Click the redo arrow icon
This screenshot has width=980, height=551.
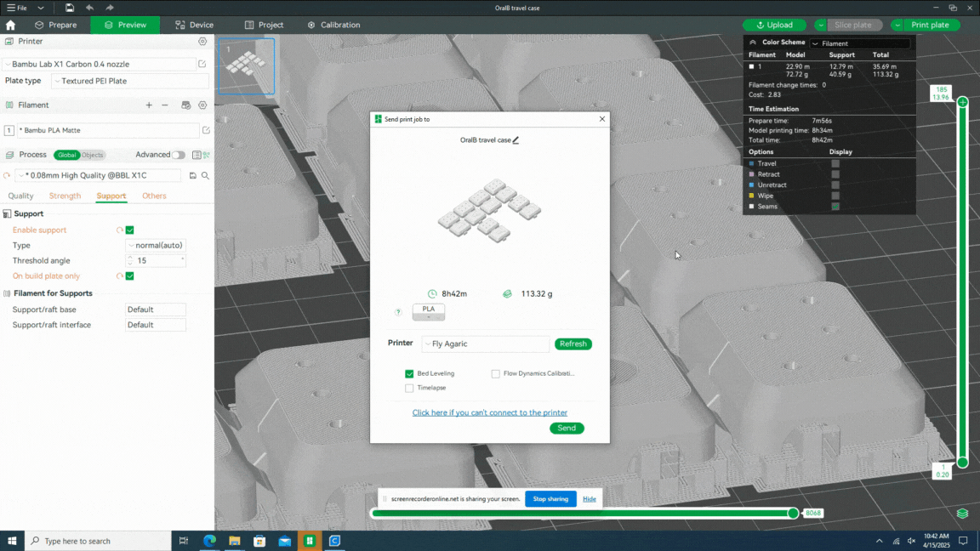tap(110, 9)
